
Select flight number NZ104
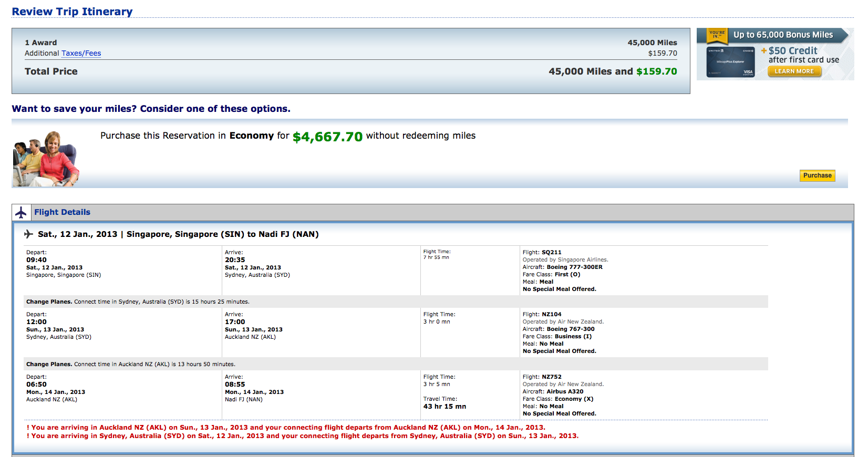tap(551, 314)
